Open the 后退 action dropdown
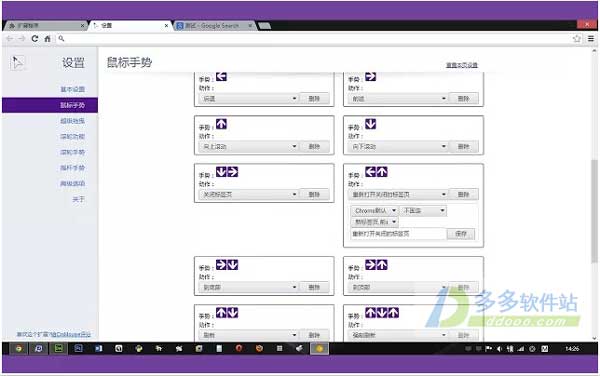This screenshot has height=376, width=600. tap(248, 99)
